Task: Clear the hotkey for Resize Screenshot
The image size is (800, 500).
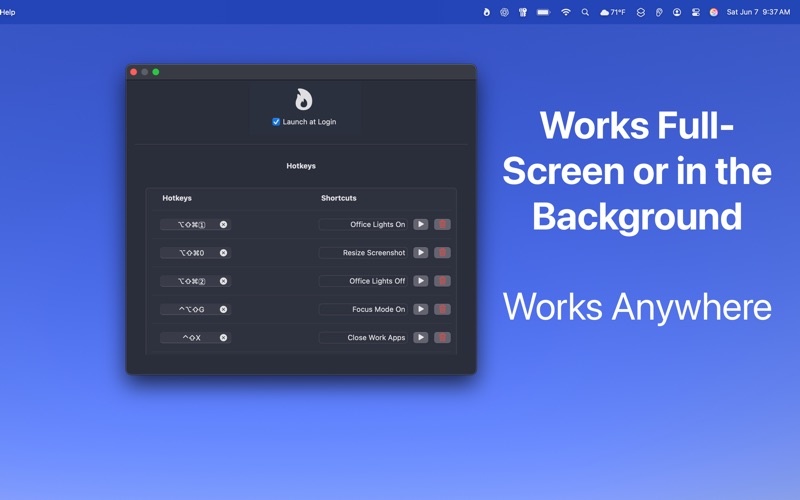Action: [x=223, y=253]
